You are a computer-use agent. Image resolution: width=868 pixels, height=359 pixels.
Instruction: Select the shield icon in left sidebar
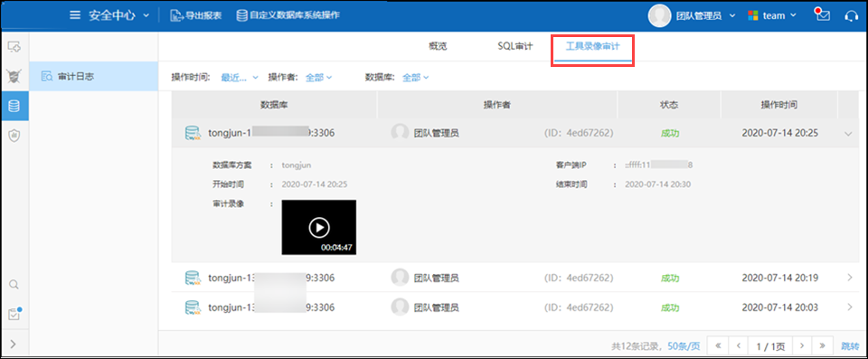[x=14, y=135]
